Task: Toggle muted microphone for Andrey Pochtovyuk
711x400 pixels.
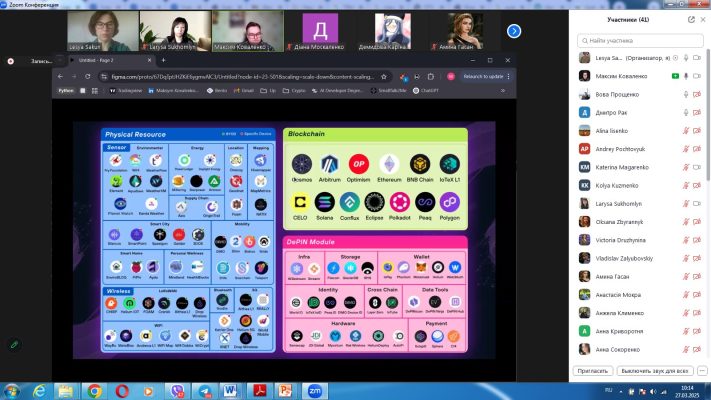Action: coord(686,149)
